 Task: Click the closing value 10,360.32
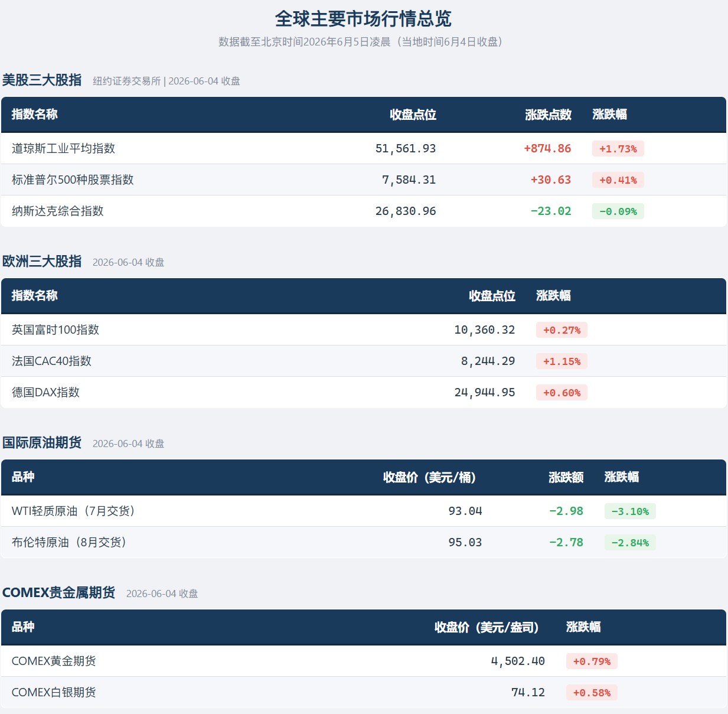[485, 330]
